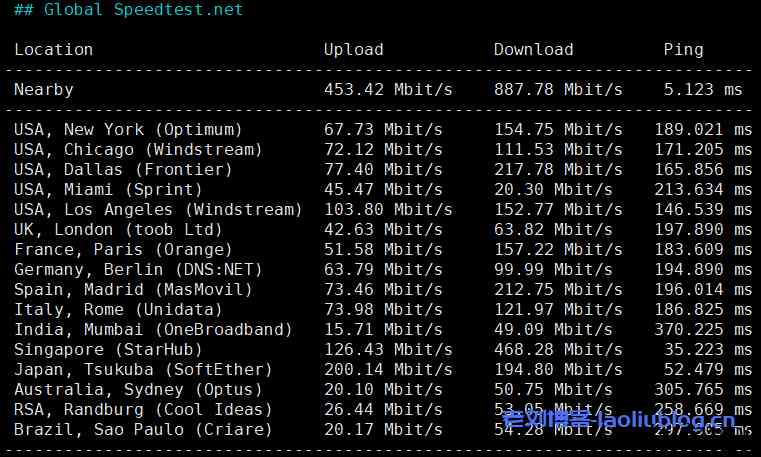Click the "Ping" column header
Image resolution: width=761 pixels, height=457 pixels.
point(683,50)
